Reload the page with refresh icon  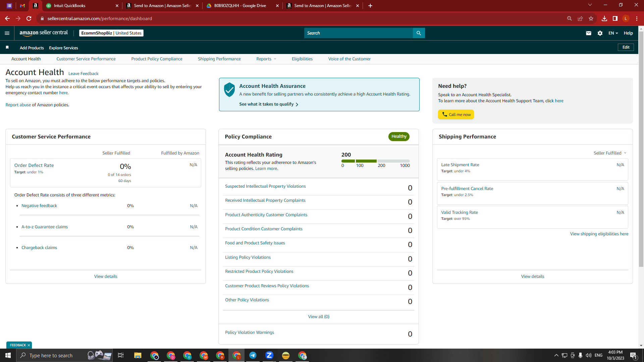(x=29, y=18)
